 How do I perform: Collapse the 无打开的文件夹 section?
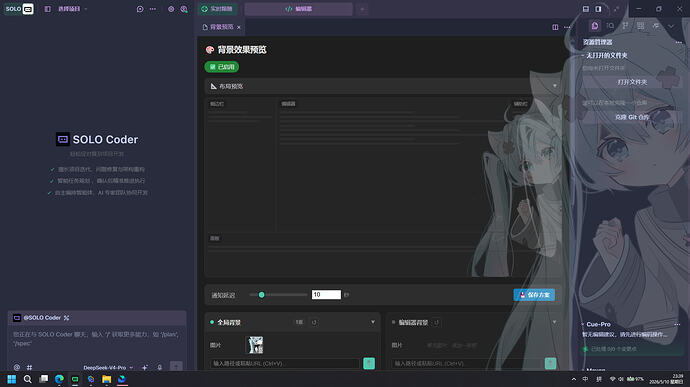pos(605,55)
